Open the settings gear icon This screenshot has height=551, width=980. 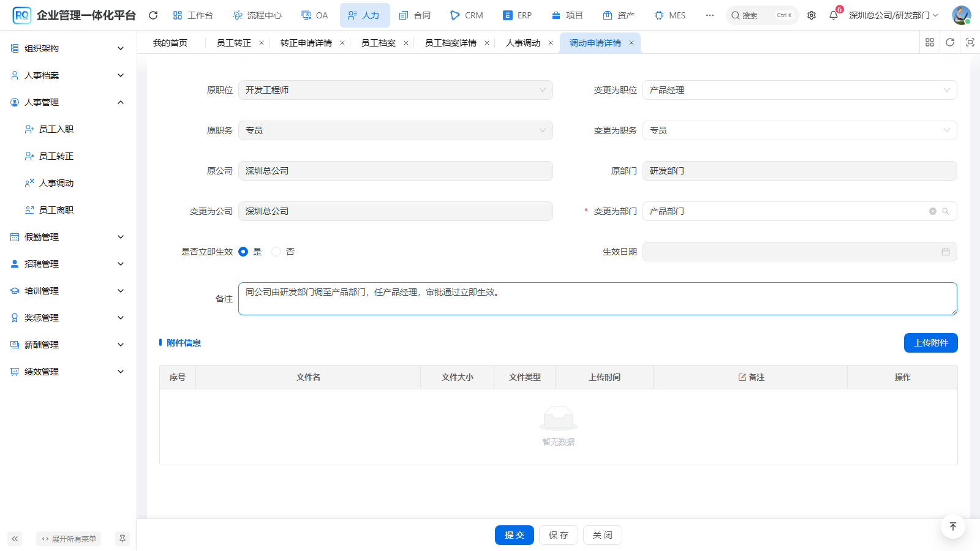pyautogui.click(x=812, y=15)
